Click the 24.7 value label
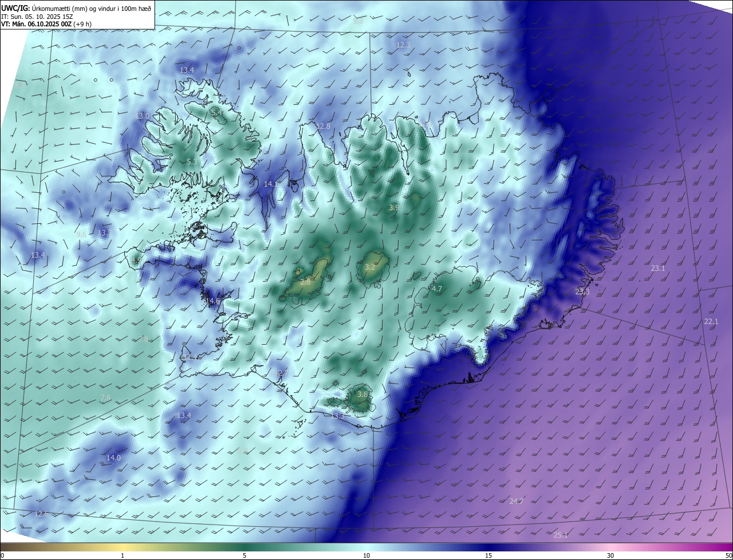 point(516,501)
